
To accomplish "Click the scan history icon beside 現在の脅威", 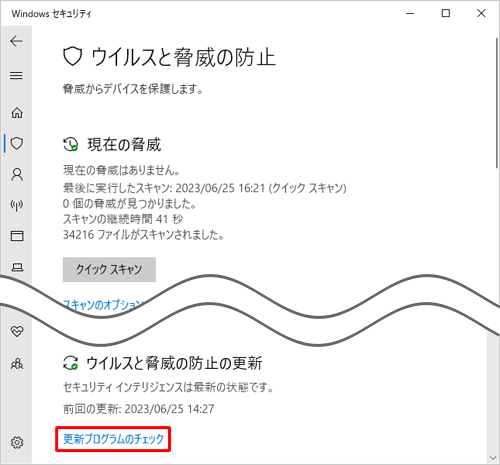I will click(x=71, y=144).
